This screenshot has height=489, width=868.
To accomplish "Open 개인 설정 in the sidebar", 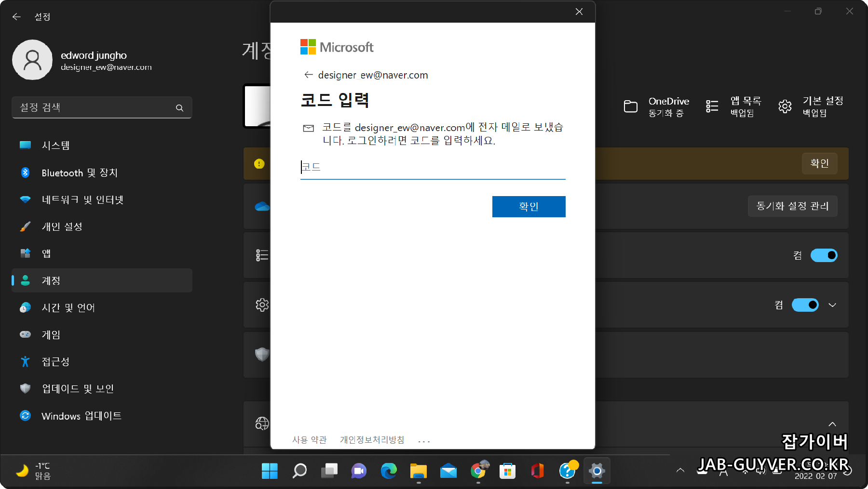I will click(x=102, y=226).
